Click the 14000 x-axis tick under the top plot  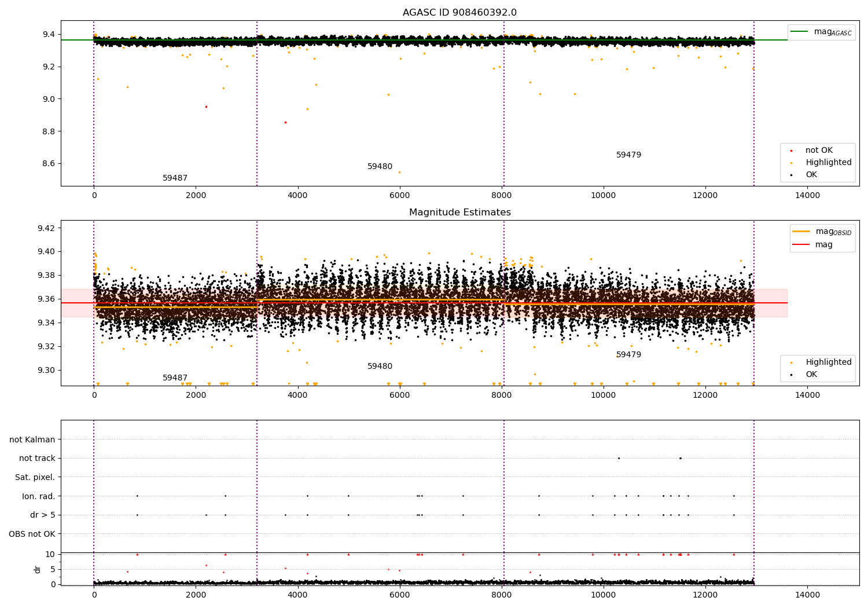807,196
